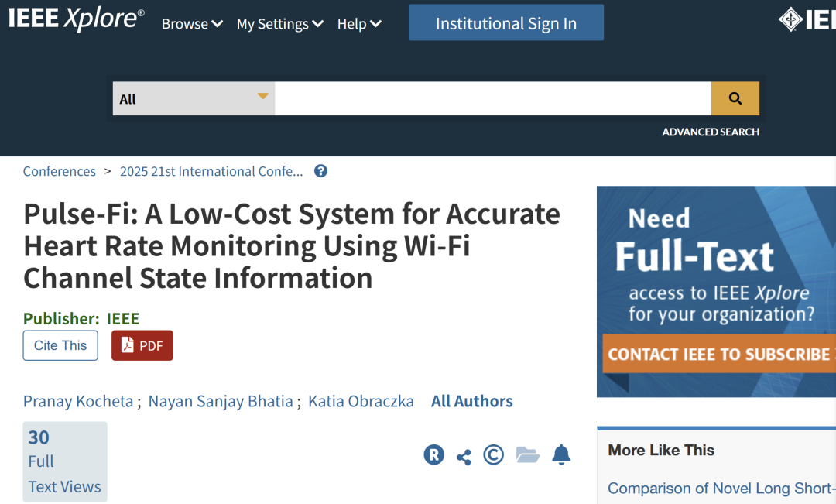Click the Share icon
Viewport: 836px width, 504px height.
464,457
